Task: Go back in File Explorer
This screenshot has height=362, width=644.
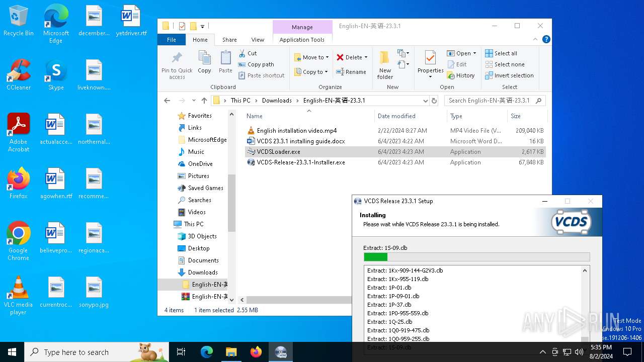Action: [167, 101]
